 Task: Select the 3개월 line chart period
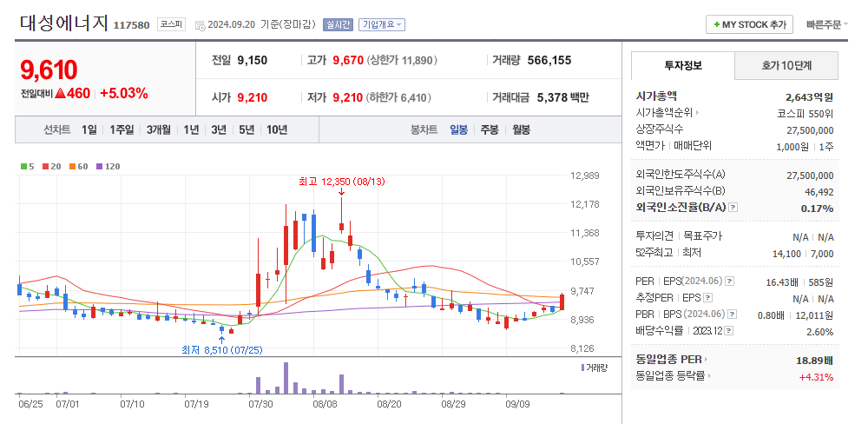coord(159,129)
